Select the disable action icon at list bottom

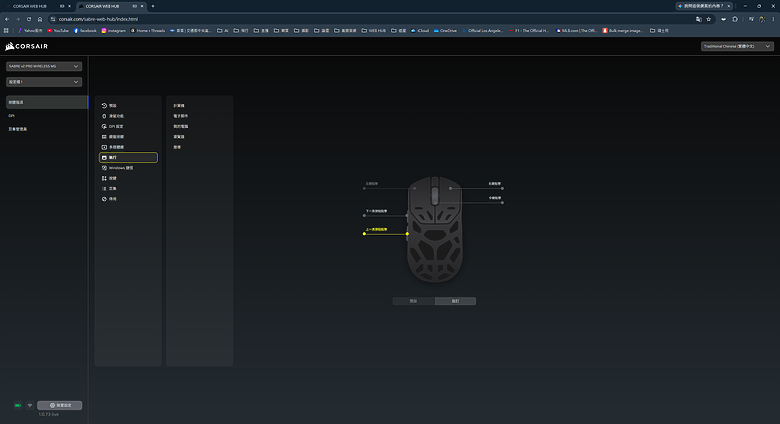(104, 199)
